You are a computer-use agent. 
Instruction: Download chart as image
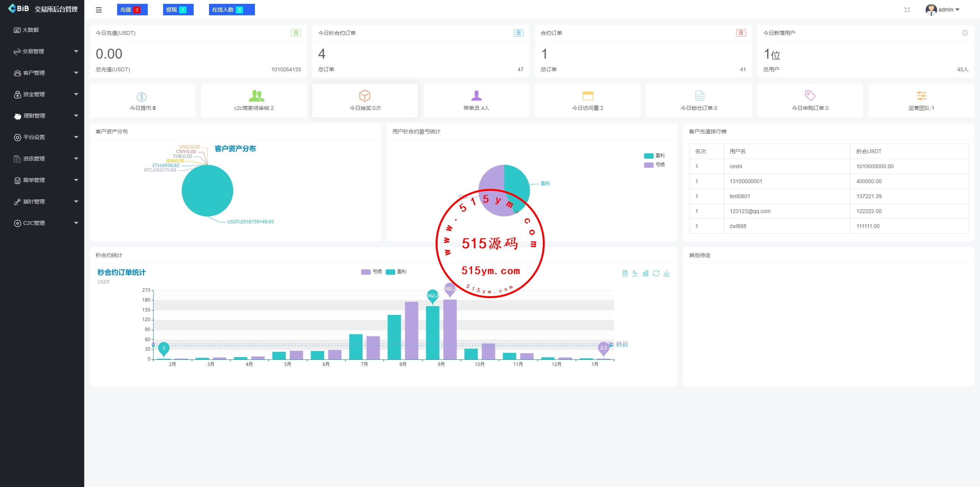[666, 273]
